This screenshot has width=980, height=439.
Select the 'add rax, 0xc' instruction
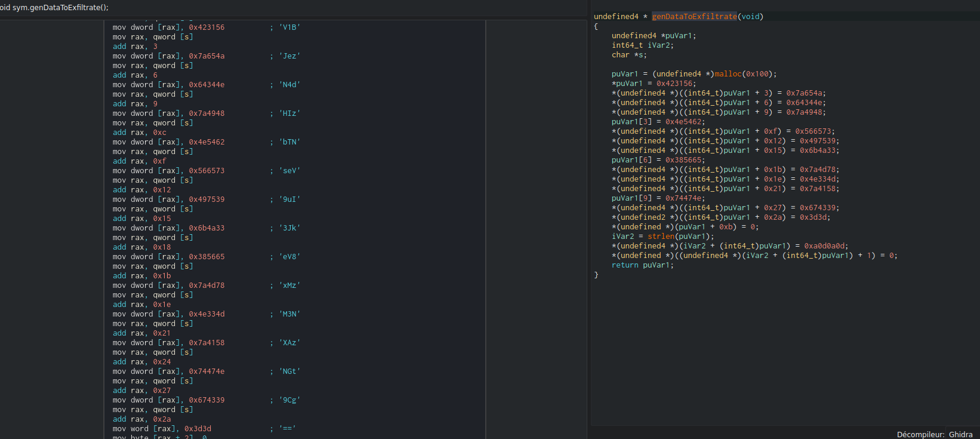point(139,133)
